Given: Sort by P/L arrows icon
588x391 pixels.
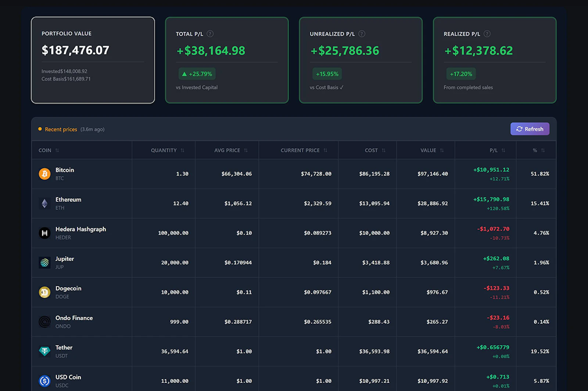Looking at the screenshot, I should (503, 150).
